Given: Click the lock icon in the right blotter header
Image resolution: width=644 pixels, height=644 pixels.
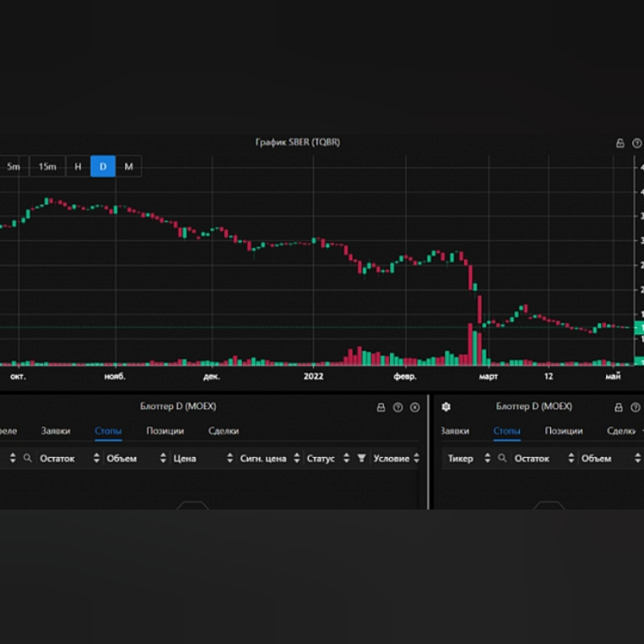Looking at the screenshot, I should click(619, 407).
